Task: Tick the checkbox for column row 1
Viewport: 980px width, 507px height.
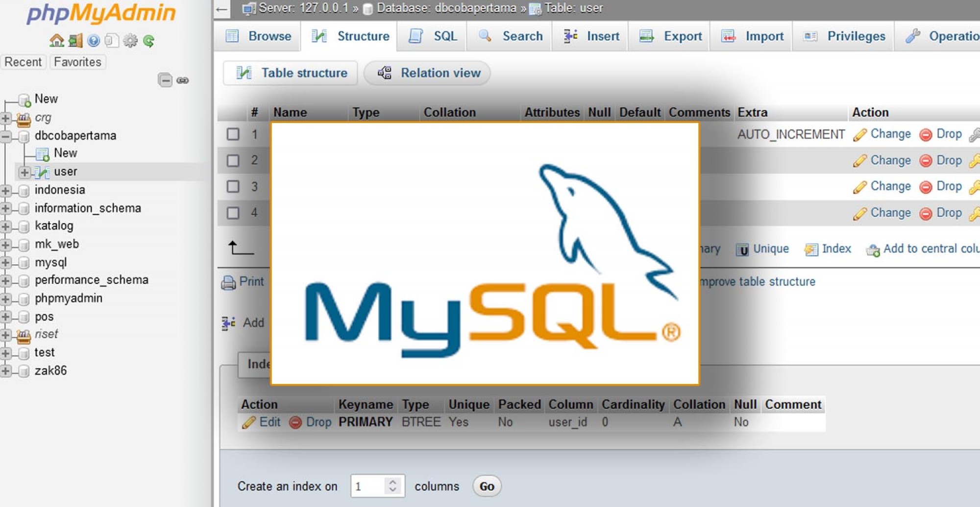Action: 233,134
